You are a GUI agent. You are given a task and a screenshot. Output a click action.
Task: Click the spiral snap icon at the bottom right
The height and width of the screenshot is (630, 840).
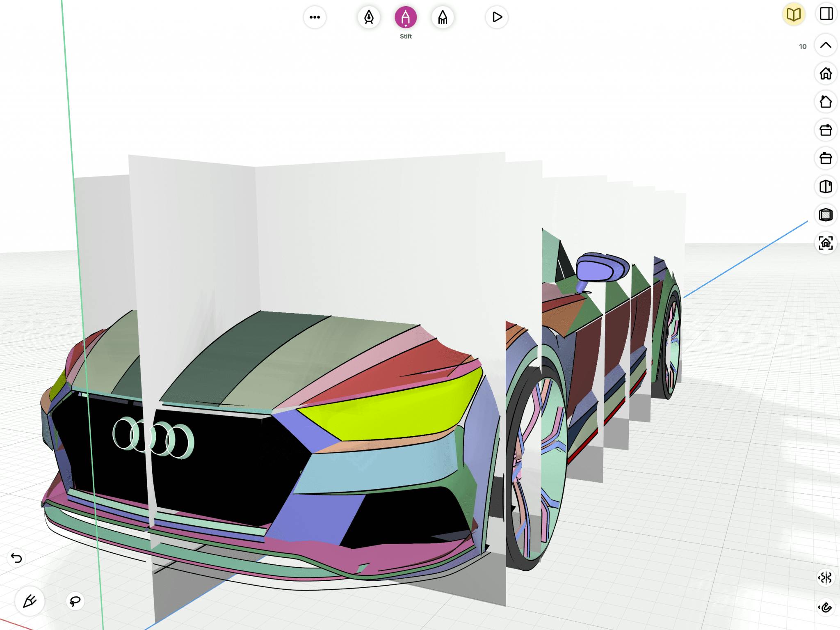[x=825, y=607]
